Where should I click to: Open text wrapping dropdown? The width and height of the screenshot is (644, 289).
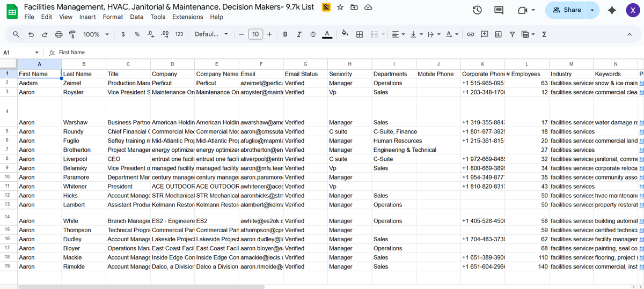point(434,34)
